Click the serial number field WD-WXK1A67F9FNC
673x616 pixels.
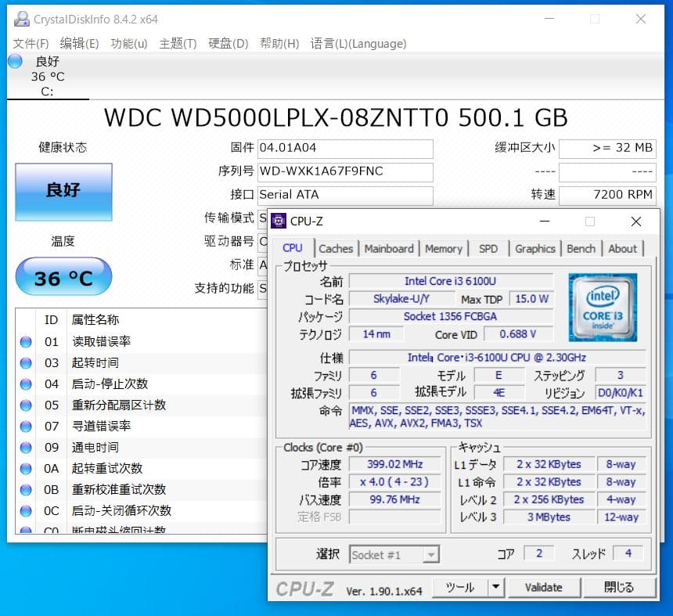coord(345,172)
